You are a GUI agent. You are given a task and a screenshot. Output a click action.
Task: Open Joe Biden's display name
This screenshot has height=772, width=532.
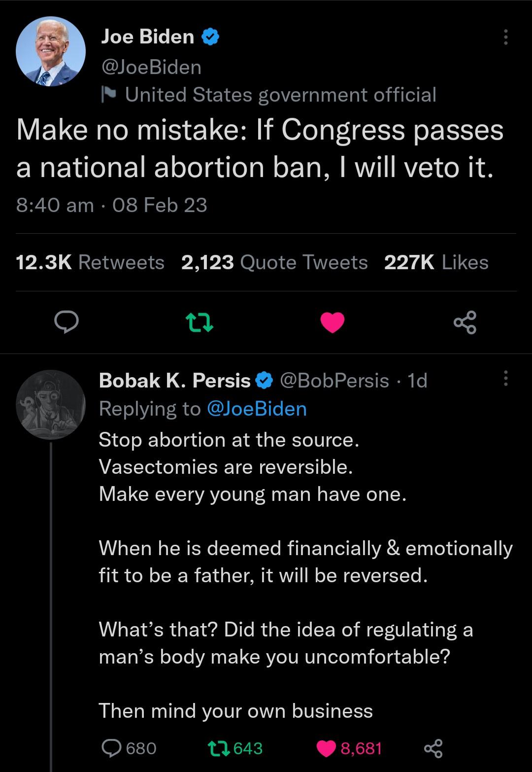[x=147, y=36]
